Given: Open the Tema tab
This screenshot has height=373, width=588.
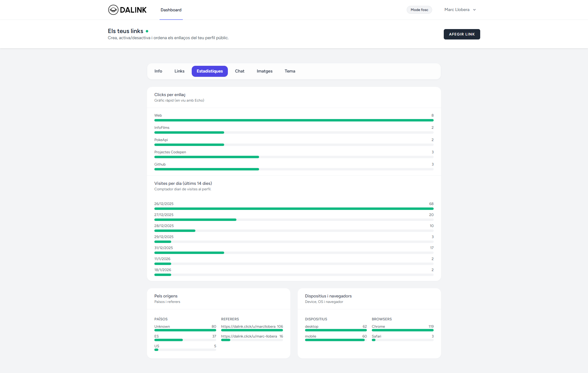Looking at the screenshot, I should click(x=290, y=71).
